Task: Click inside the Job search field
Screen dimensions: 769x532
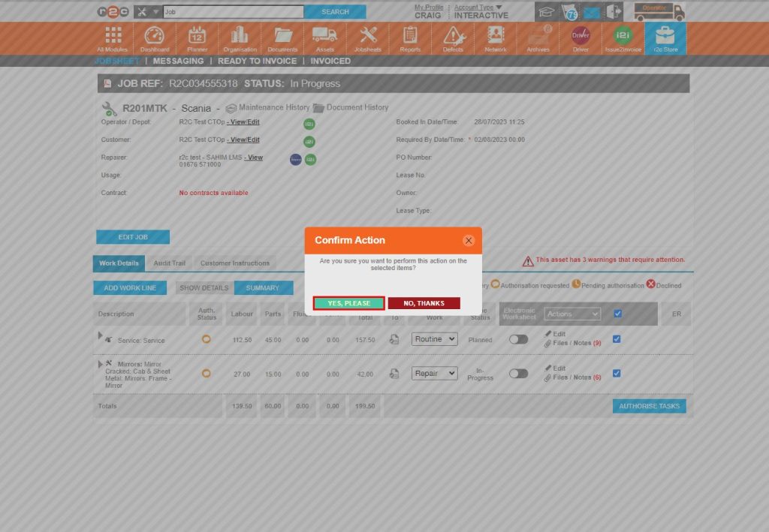Action: (x=233, y=11)
